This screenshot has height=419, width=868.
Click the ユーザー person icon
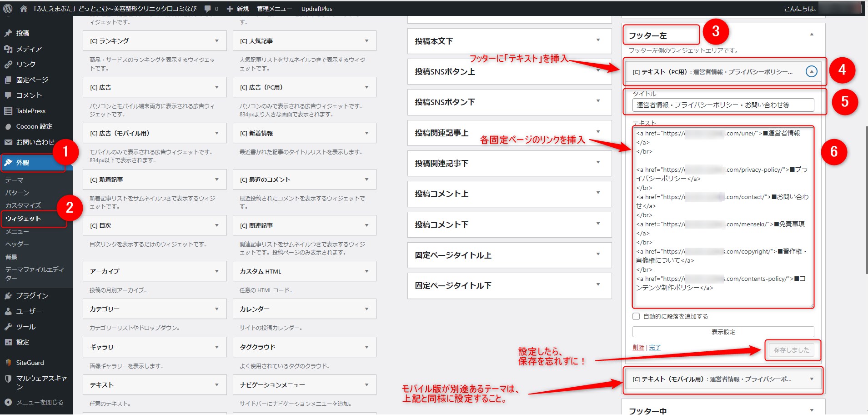8,311
